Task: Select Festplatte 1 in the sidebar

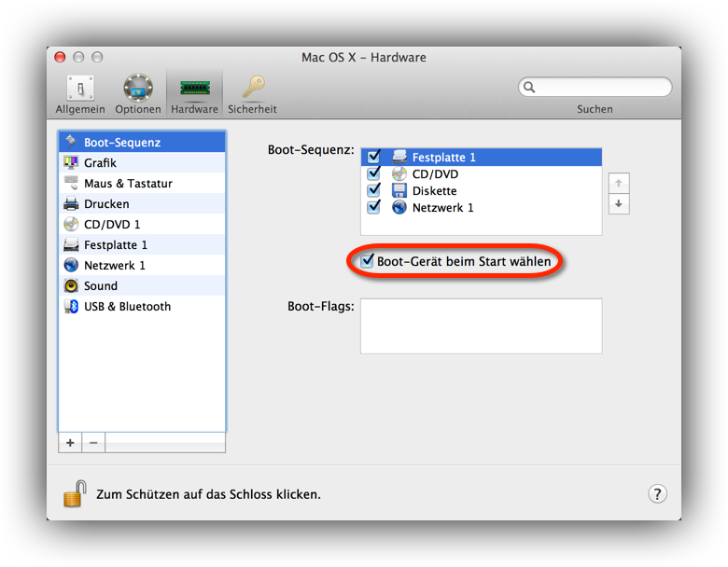Action: click(x=142, y=244)
